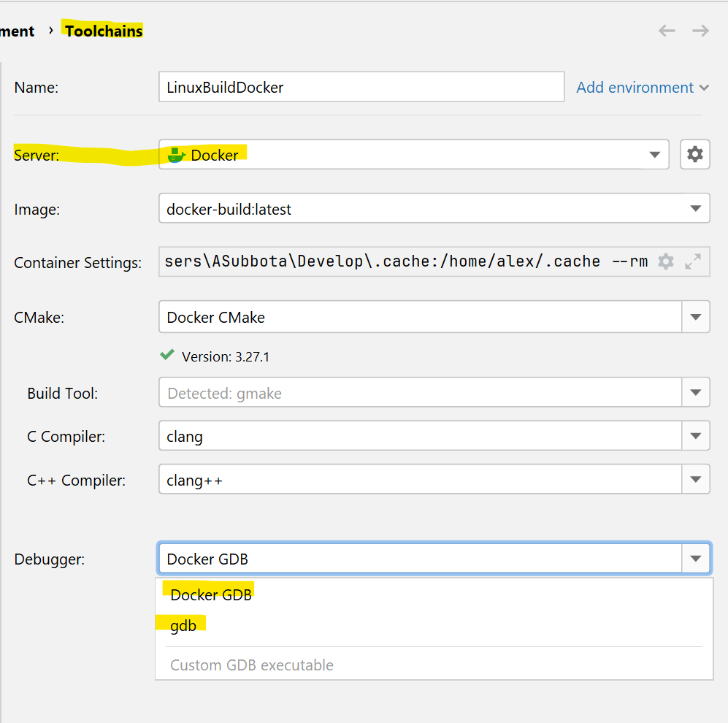
Task: Click the Debugger field showing Docker GDB
Action: click(x=420, y=558)
